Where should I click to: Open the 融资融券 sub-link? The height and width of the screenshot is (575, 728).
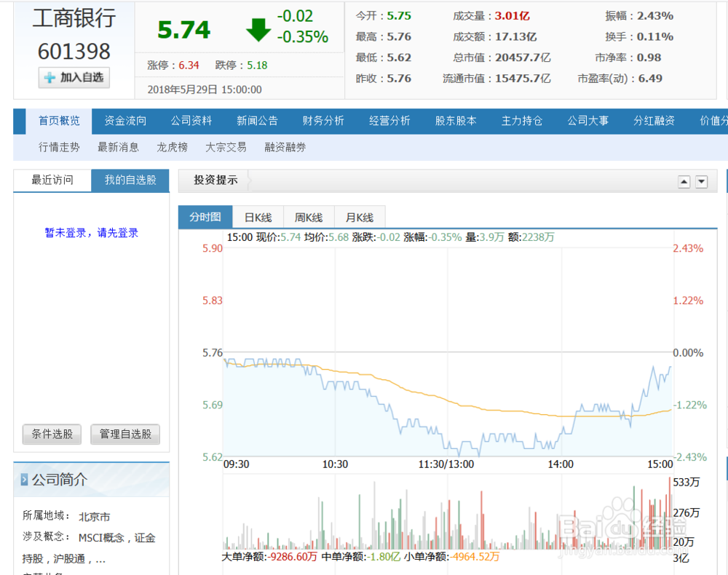click(285, 148)
